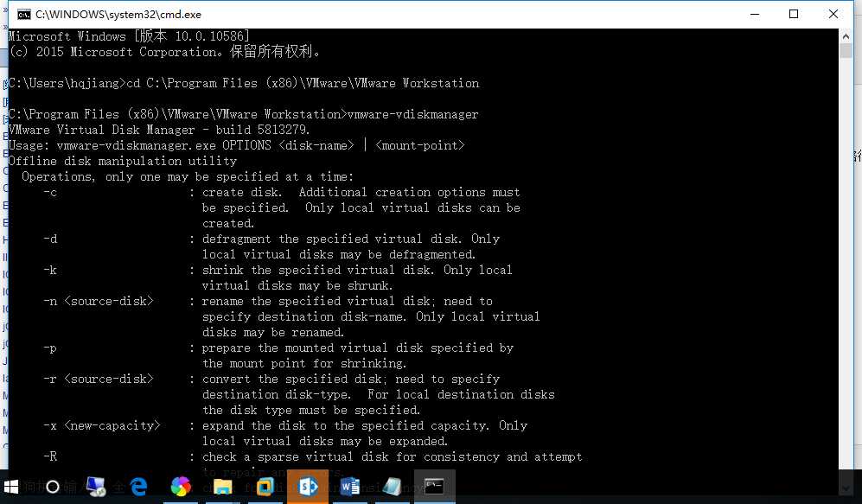Click the cmd icon in title bar
862x504 pixels.
point(23,15)
